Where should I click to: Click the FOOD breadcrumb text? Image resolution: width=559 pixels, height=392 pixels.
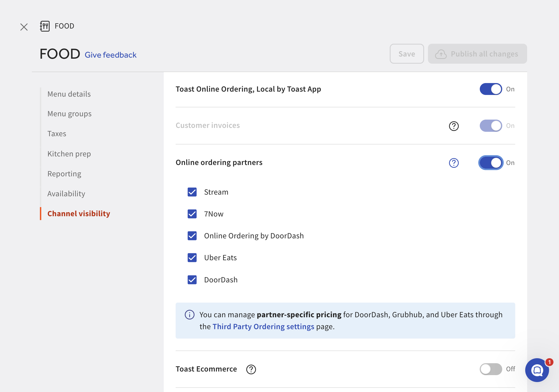click(x=64, y=26)
